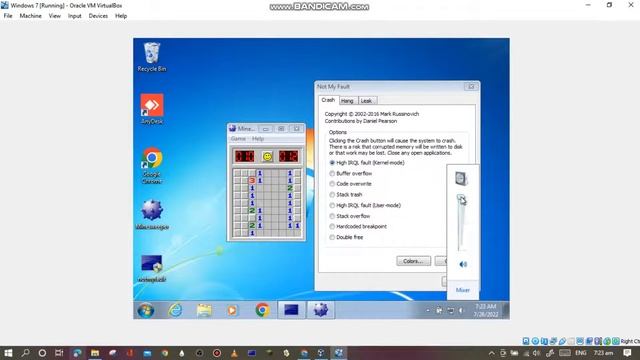The image size is (640, 360).
Task: Switch to Not My Fault taskbar button
Action: coord(291,310)
